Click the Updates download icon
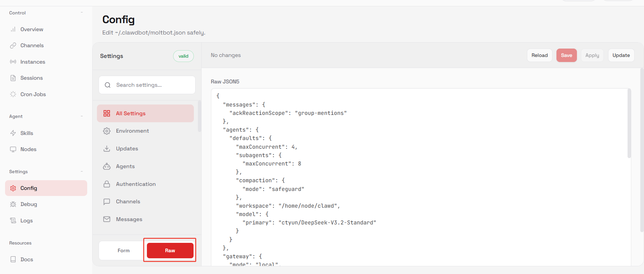 107,149
